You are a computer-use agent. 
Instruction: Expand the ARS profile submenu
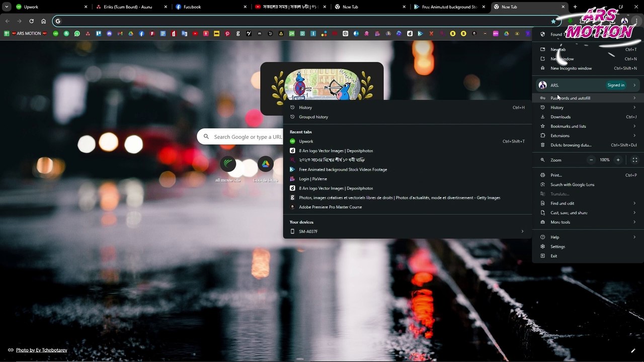click(588, 85)
